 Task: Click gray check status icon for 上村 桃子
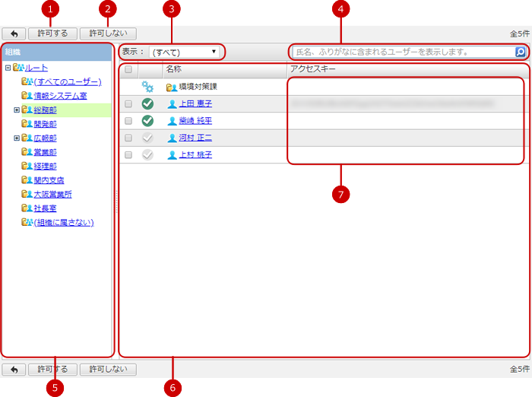(x=147, y=154)
